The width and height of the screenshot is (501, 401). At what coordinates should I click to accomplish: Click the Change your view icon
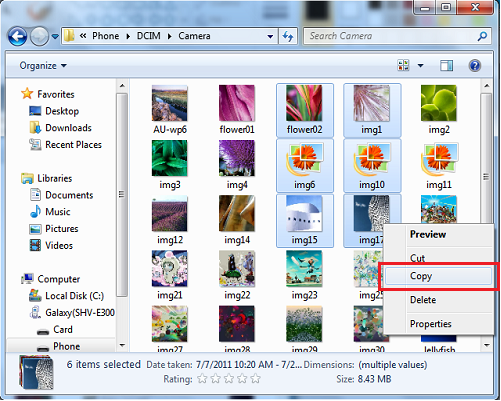coord(403,65)
